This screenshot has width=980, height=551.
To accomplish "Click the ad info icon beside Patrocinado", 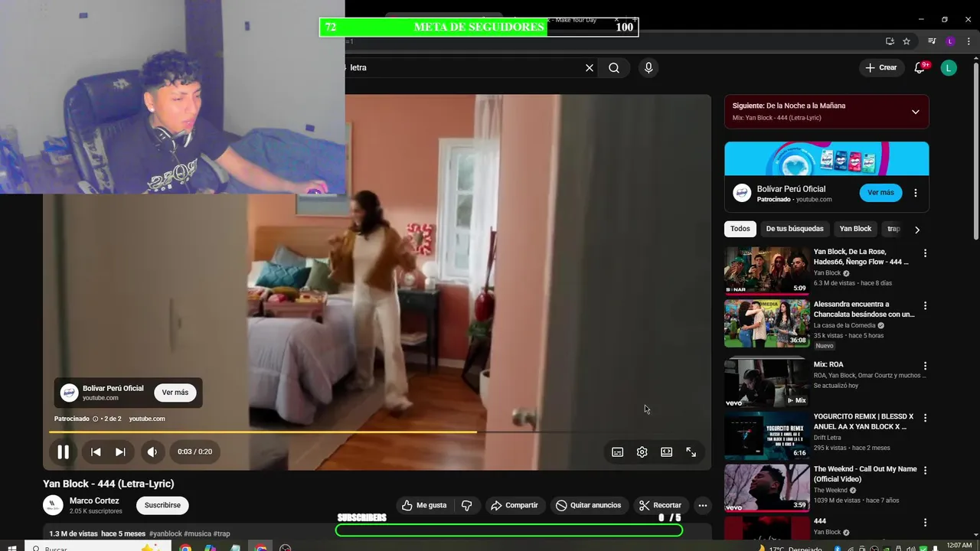I will (96, 419).
